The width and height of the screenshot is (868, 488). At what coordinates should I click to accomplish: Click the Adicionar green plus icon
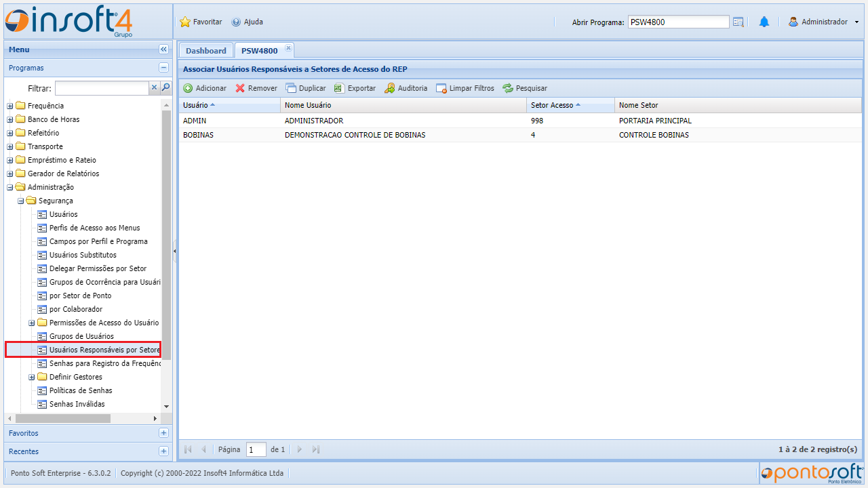click(189, 88)
